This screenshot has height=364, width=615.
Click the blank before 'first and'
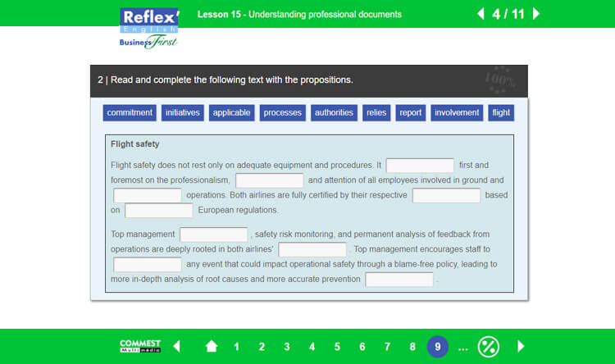[420, 165]
